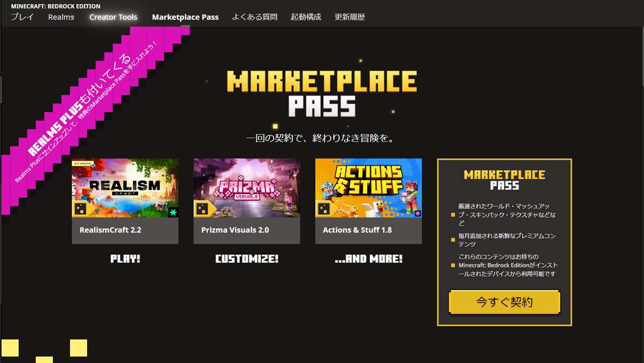Click the CUSTOMIZE! caption under Prizma Visuals
Viewport: 644px width, 363px height.
coord(247,259)
